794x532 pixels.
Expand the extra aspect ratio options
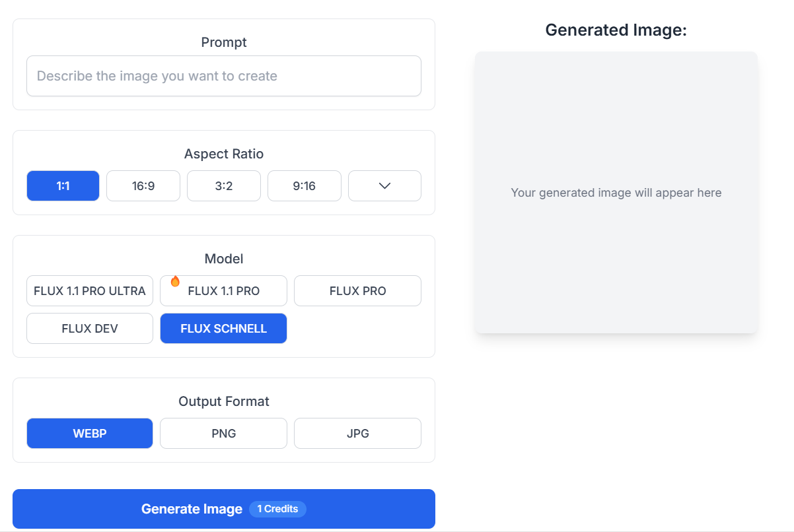[x=384, y=185]
